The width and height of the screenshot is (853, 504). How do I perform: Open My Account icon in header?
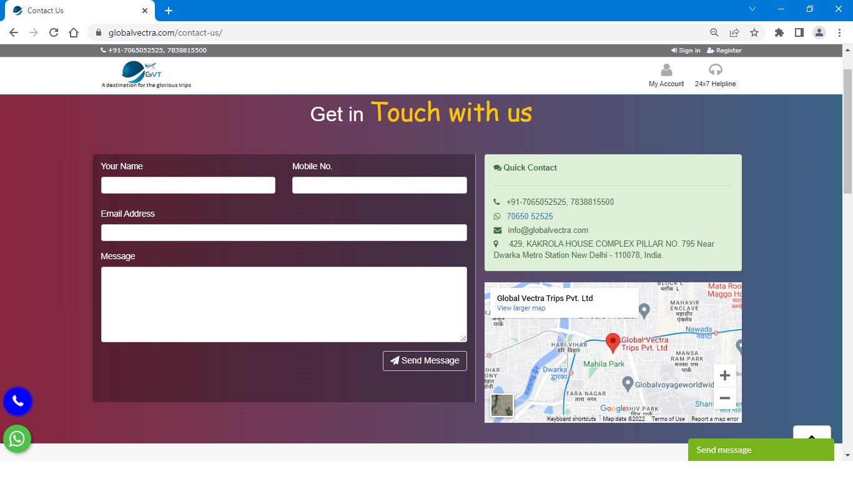[666, 70]
